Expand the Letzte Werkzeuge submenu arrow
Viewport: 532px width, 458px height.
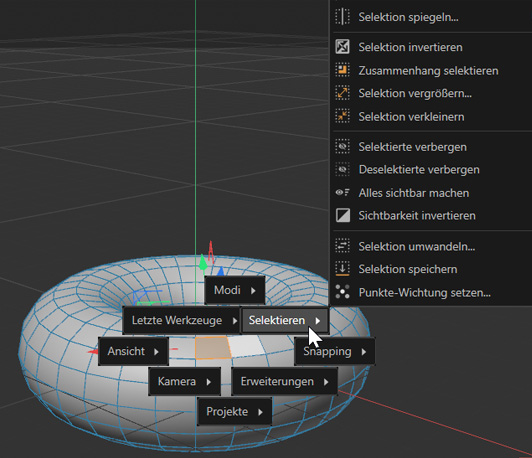pyautogui.click(x=234, y=321)
